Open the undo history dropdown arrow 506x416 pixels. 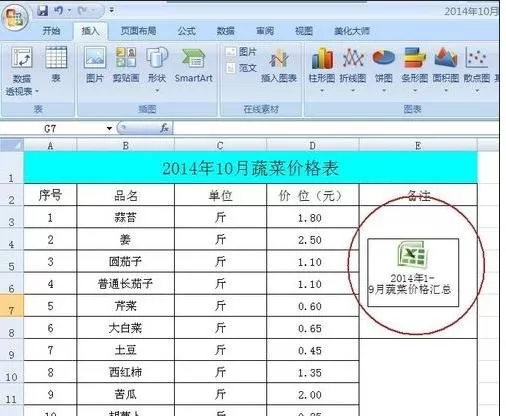coord(69,11)
